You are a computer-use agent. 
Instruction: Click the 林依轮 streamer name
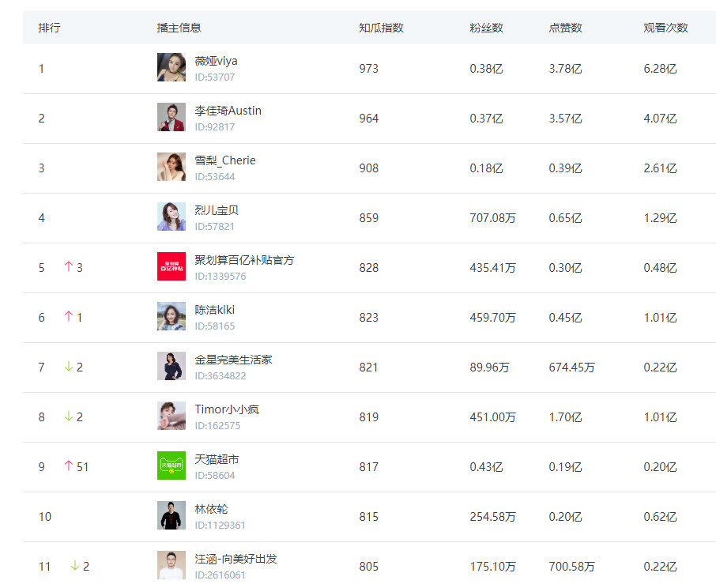click(x=211, y=509)
